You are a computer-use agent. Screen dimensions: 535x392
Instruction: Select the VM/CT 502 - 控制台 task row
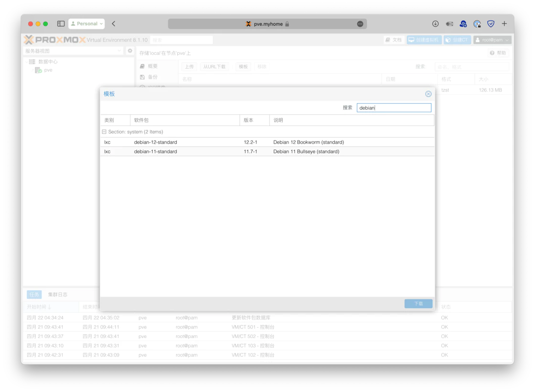pyautogui.click(x=267, y=337)
